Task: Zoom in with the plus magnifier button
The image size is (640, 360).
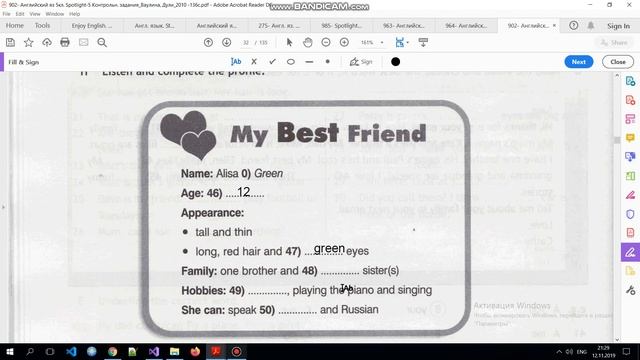Action: [x=344, y=42]
